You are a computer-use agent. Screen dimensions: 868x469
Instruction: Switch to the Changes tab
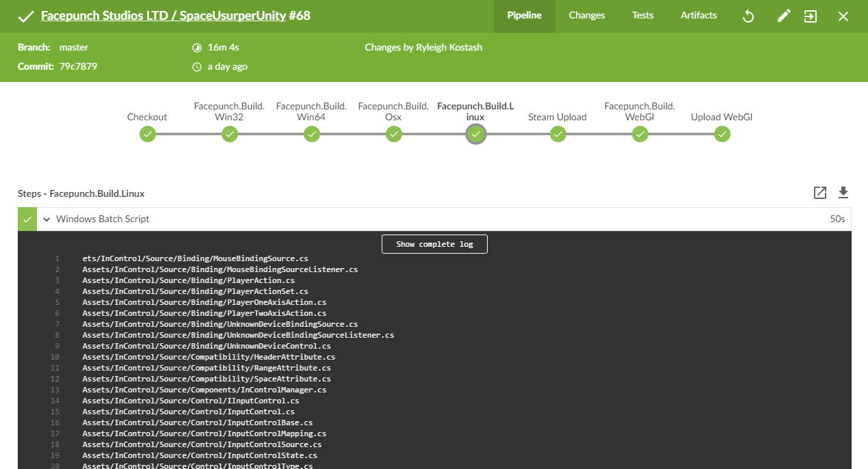coord(587,16)
